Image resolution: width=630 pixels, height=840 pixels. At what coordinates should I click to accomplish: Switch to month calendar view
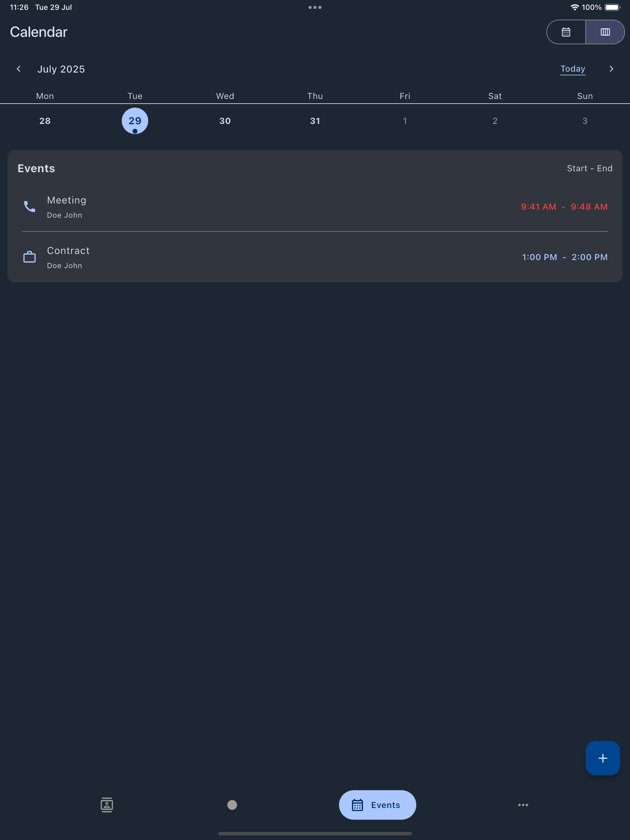566,32
